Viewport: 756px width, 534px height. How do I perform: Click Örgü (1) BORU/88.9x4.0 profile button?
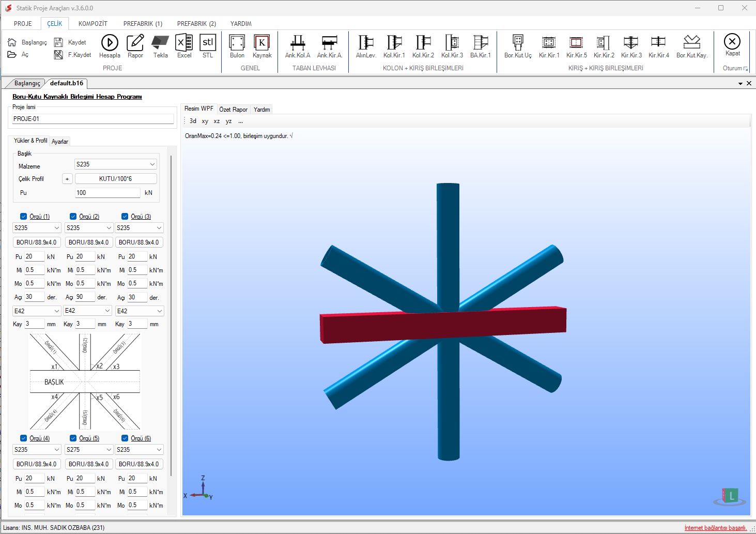37,242
